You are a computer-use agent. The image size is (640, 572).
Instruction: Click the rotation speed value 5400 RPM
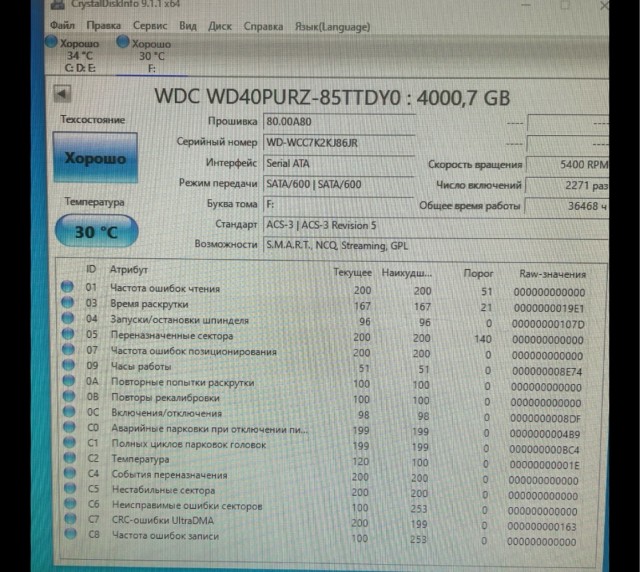click(567, 165)
